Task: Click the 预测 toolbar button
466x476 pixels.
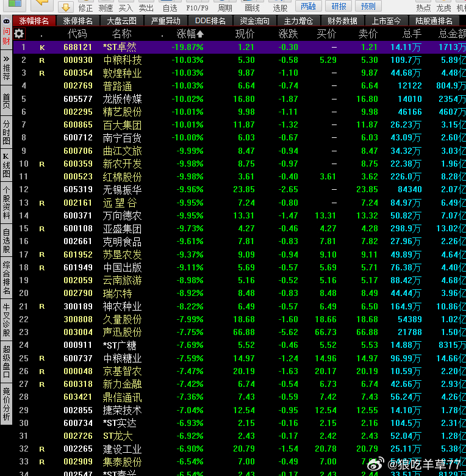Action: [x=368, y=6]
